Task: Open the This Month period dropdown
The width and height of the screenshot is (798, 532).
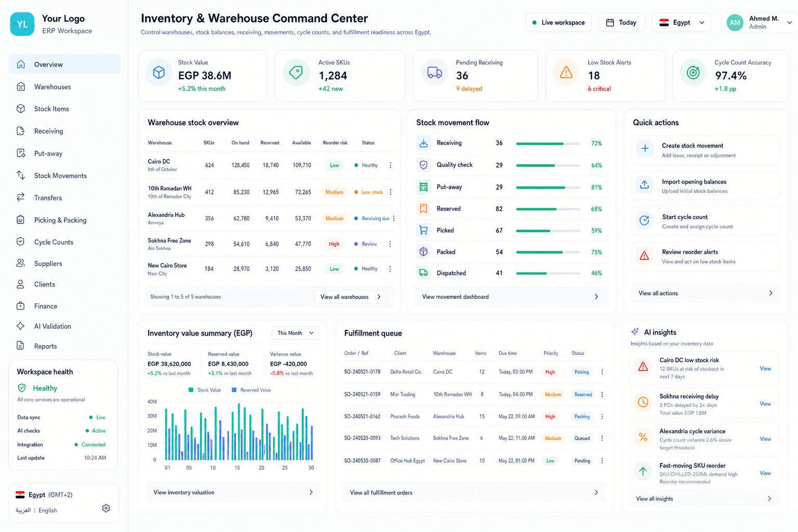Action: [x=295, y=333]
